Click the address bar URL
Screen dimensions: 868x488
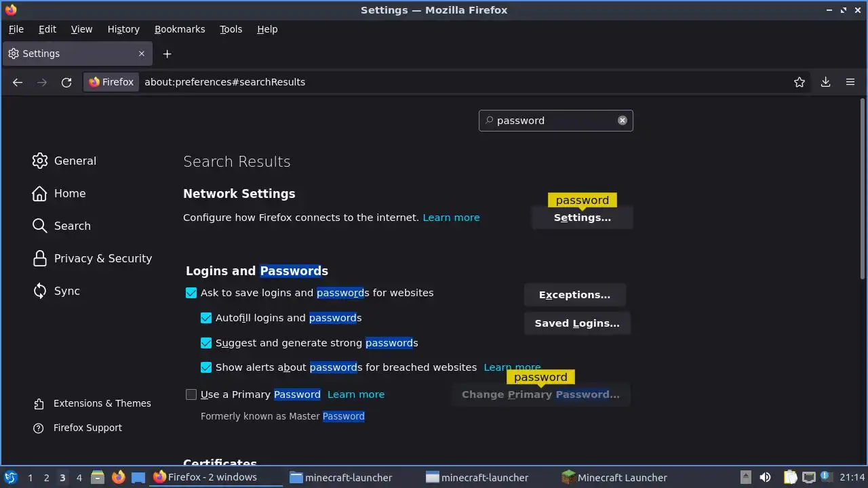pos(224,82)
